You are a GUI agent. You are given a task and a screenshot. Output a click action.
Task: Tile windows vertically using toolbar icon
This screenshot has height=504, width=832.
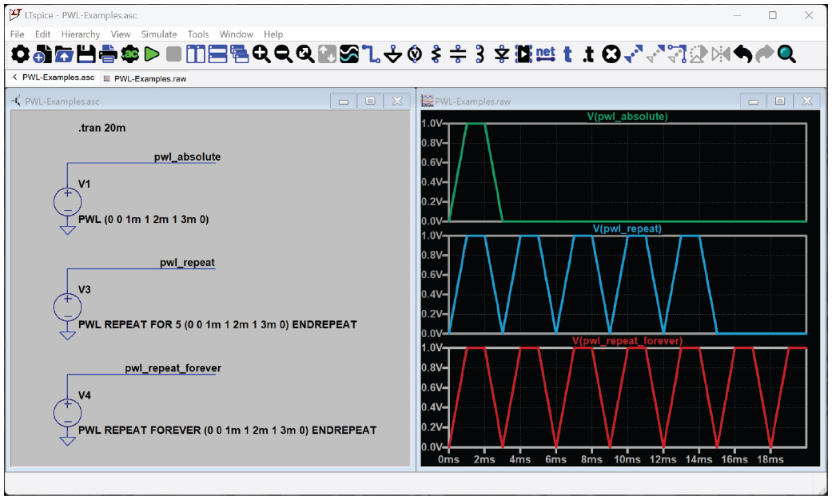pyautogui.click(x=196, y=54)
